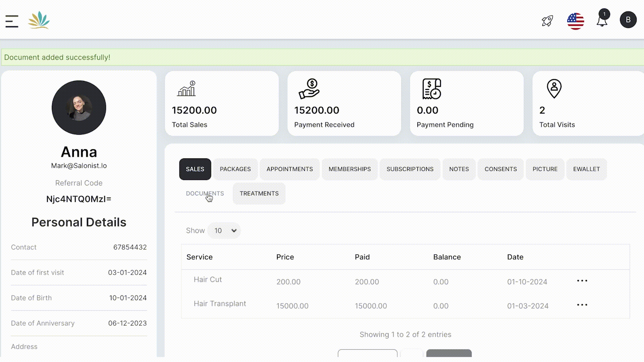The height and width of the screenshot is (362, 644).
Task: Open the Documents tab
Action: coord(205,193)
